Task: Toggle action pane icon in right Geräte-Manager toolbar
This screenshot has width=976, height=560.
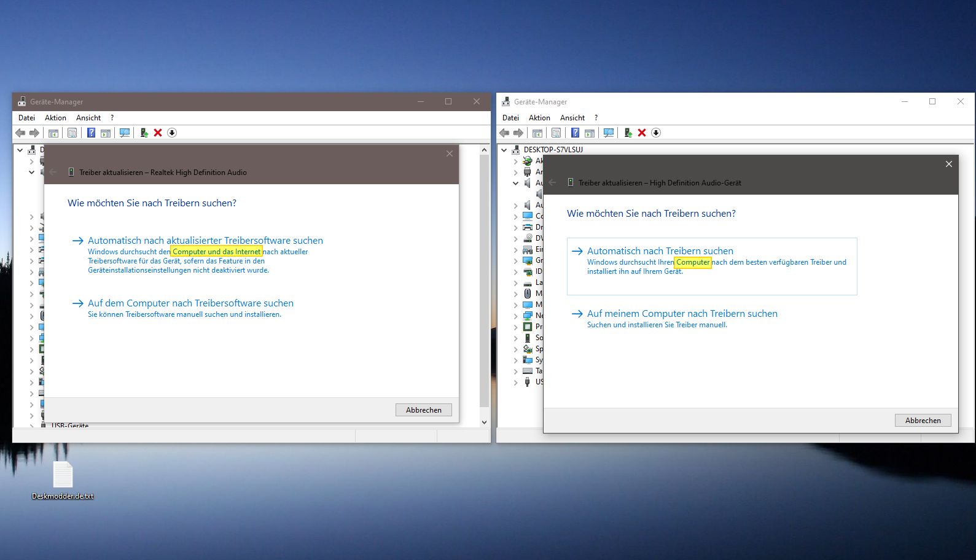Action: pyautogui.click(x=590, y=133)
